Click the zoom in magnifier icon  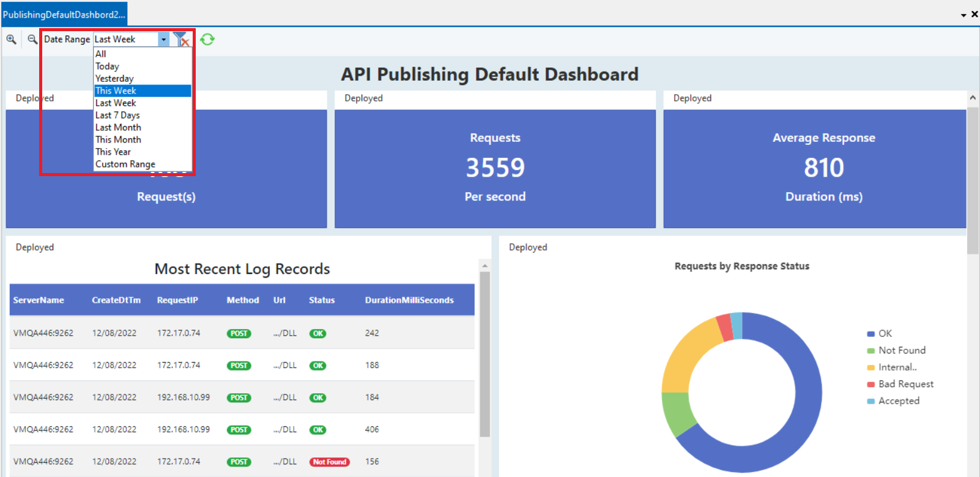(x=11, y=39)
